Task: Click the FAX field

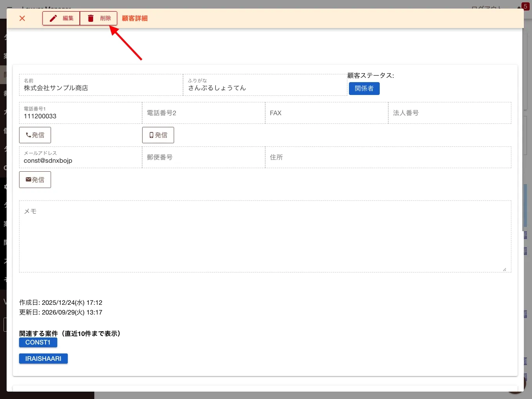Action: click(x=327, y=113)
